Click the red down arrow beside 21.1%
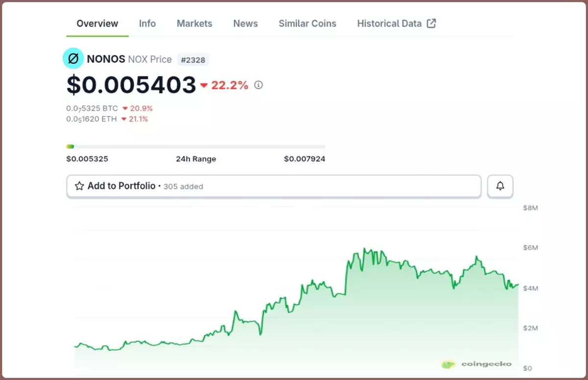This screenshot has width=588, height=380. (x=124, y=119)
